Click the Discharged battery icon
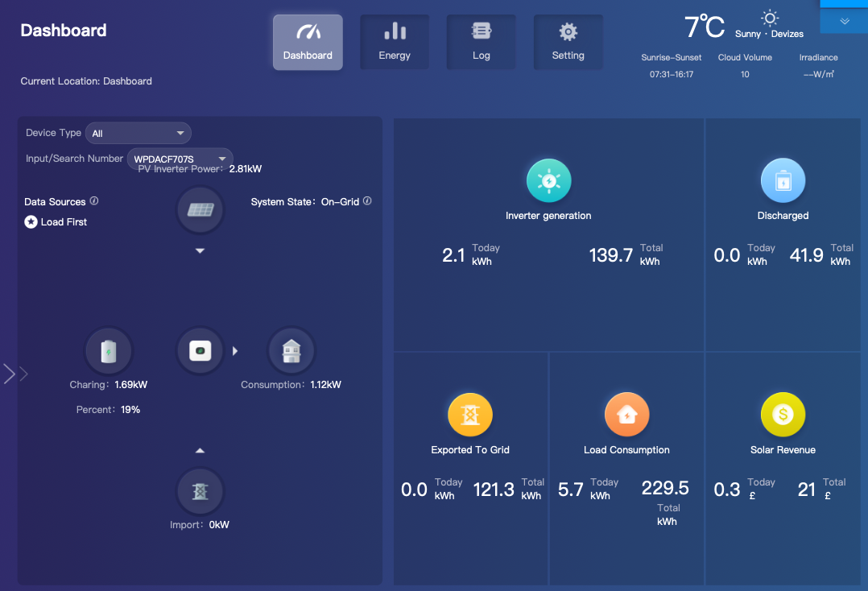 [x=783, y=181]
